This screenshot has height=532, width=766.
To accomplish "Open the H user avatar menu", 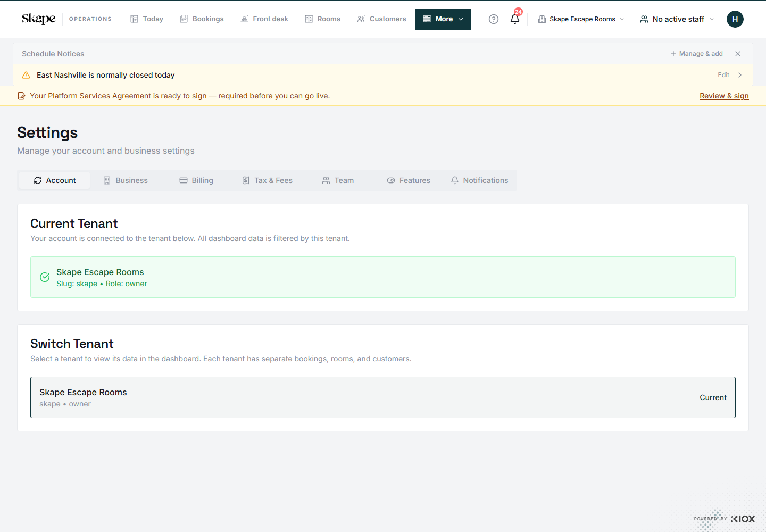I will (735, 19).
